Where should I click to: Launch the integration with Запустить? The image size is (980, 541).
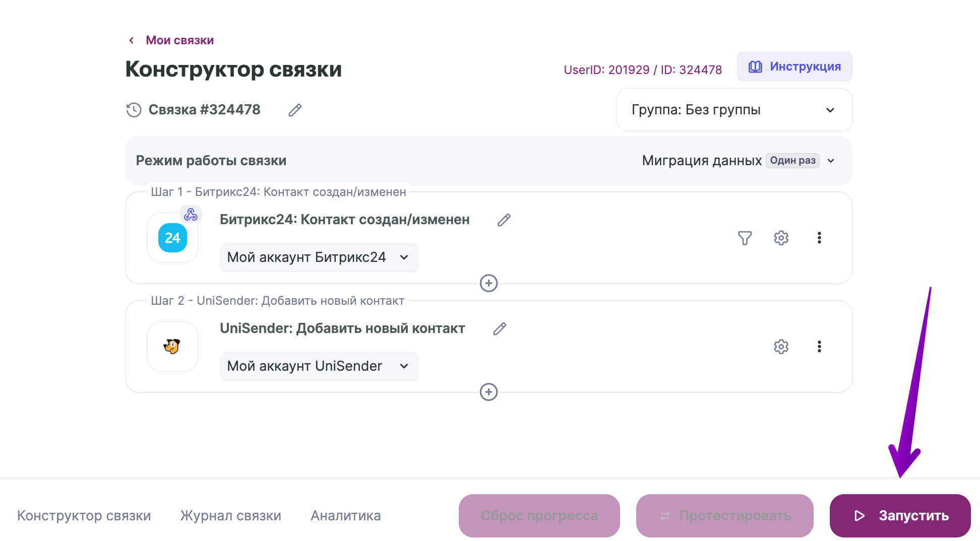coord(900,516)
